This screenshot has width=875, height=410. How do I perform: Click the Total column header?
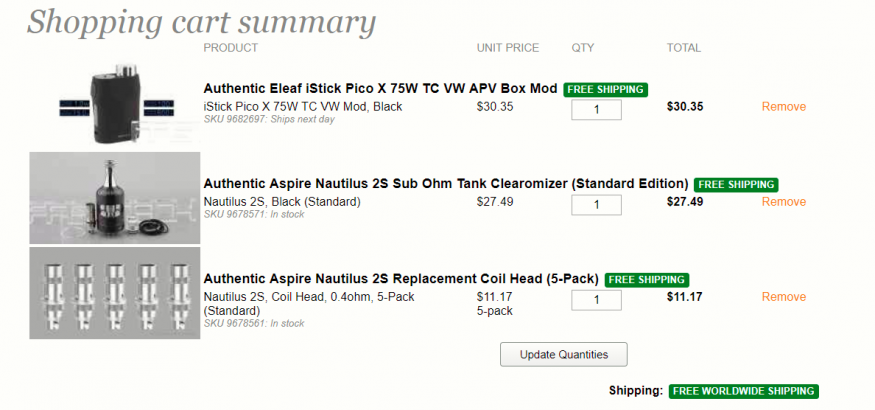click(x=684, y=48)
